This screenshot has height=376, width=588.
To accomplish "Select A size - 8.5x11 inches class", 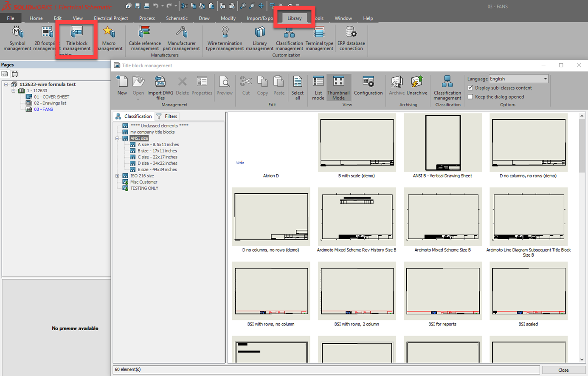I will coord(158,145).
